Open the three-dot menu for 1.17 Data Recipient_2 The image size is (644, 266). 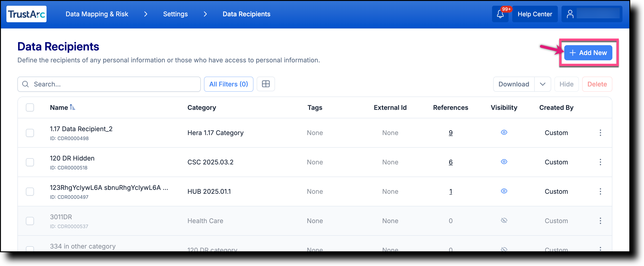pos(600,133)
